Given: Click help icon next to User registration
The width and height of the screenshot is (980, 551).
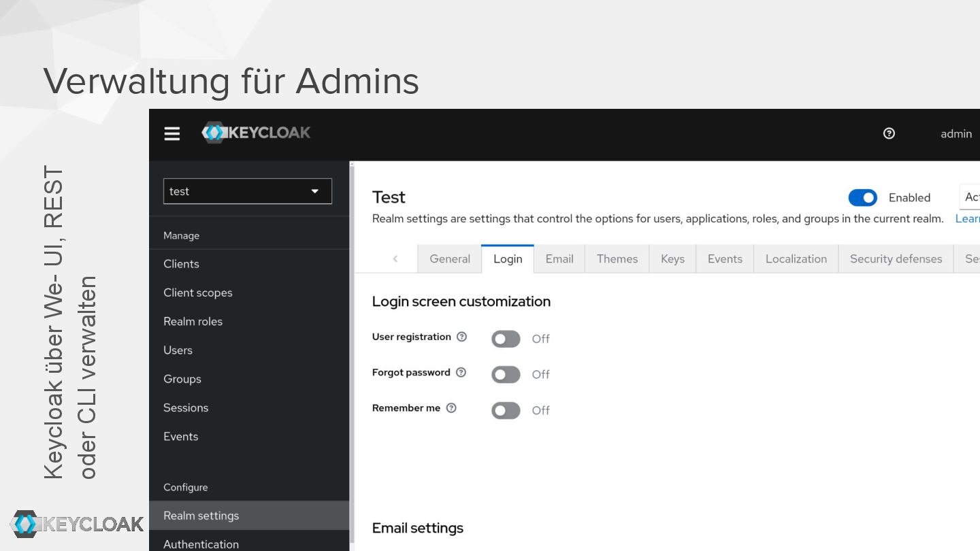Looking at the screenshot, I should (462, 337).
